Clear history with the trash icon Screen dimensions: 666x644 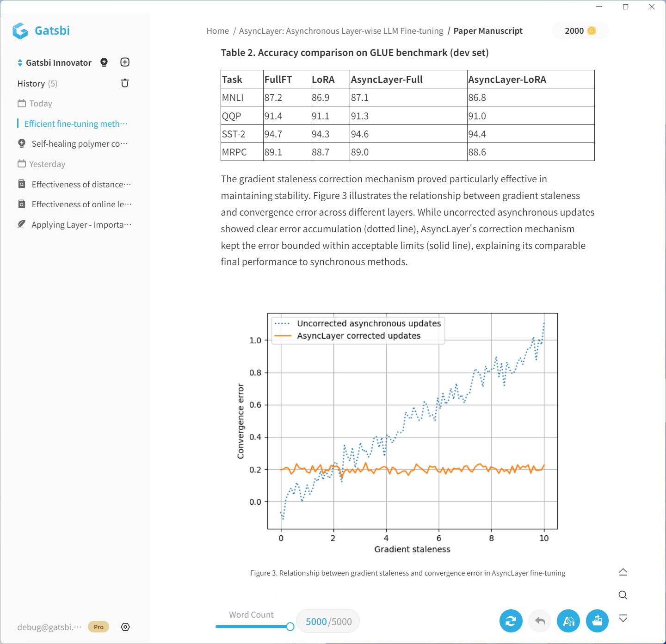tap(125, 83)
